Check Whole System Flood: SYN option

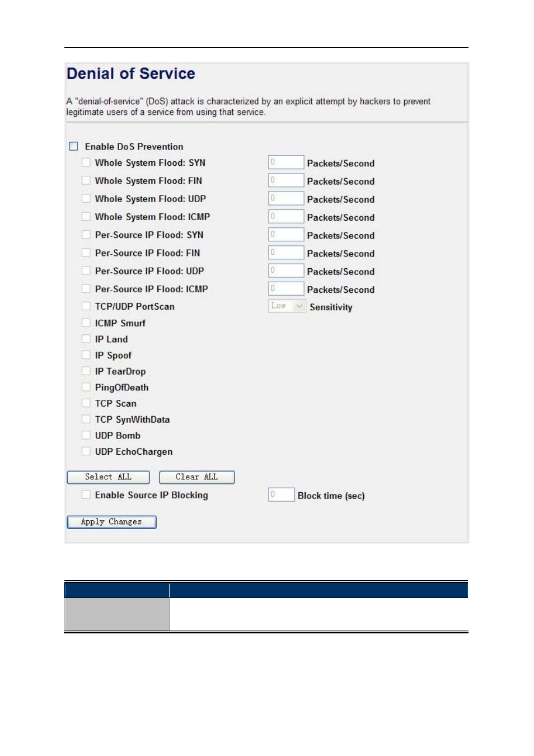click(x=86, y=162)
